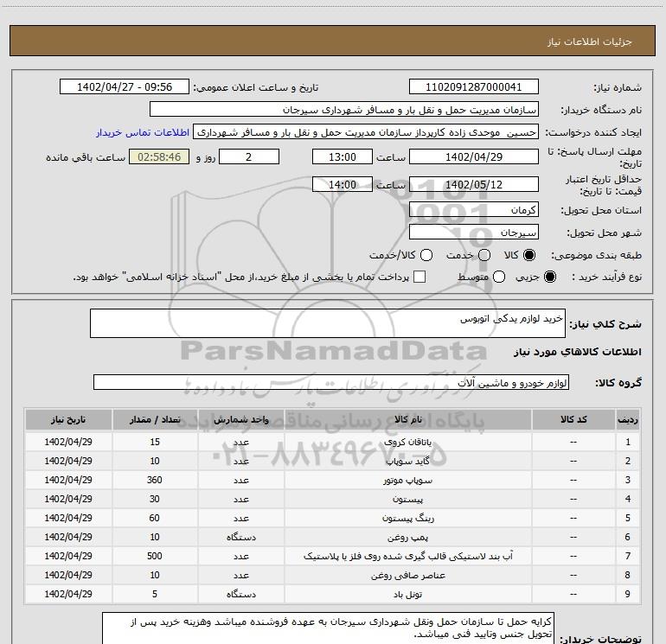Click the شماره نیاز field 1102091287000041
Viewport: 666px width, 644px height.
point(474,87)
